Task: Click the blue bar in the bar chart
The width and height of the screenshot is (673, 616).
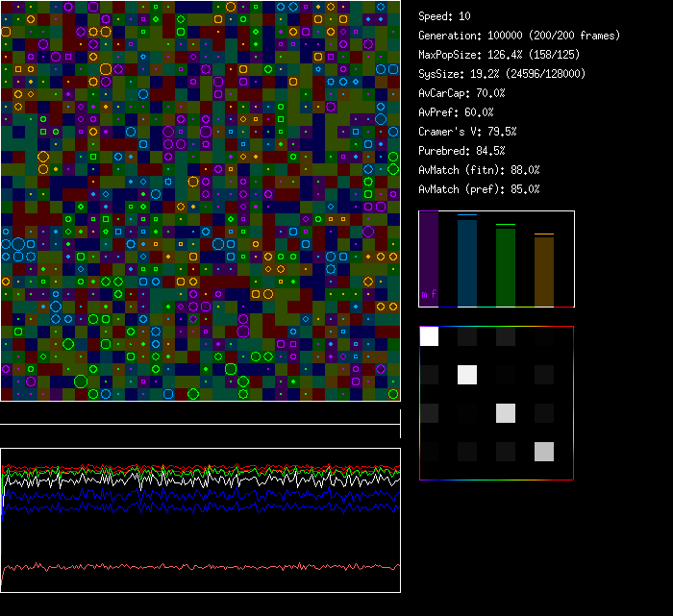Action: pos(466,262)
